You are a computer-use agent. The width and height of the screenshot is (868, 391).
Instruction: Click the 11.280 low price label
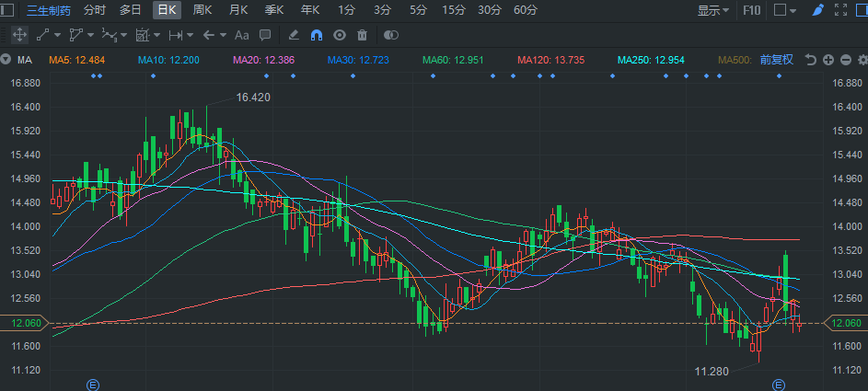click(712, 372)
